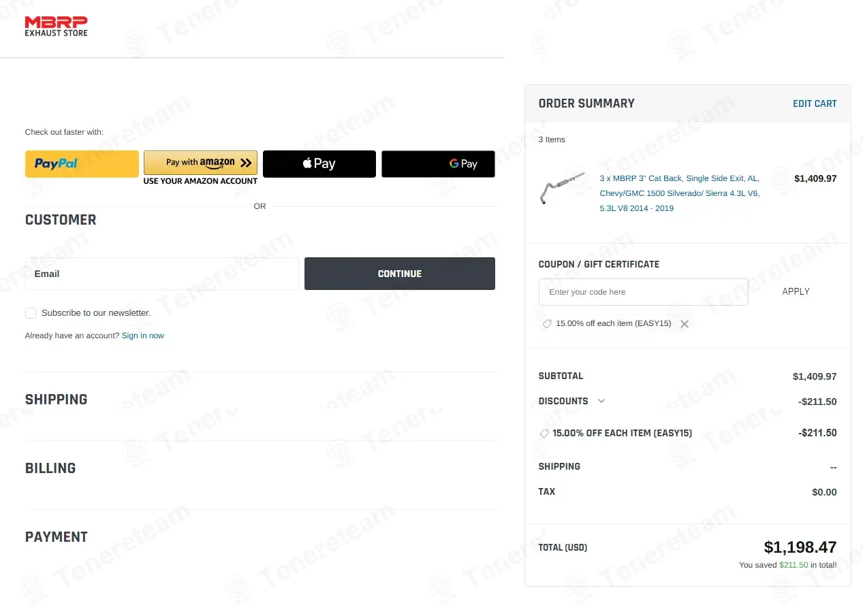The image size is (863, 616).
Task: Click the BILLING section heading
Action: pyautogui.click(x=50, y=468)
